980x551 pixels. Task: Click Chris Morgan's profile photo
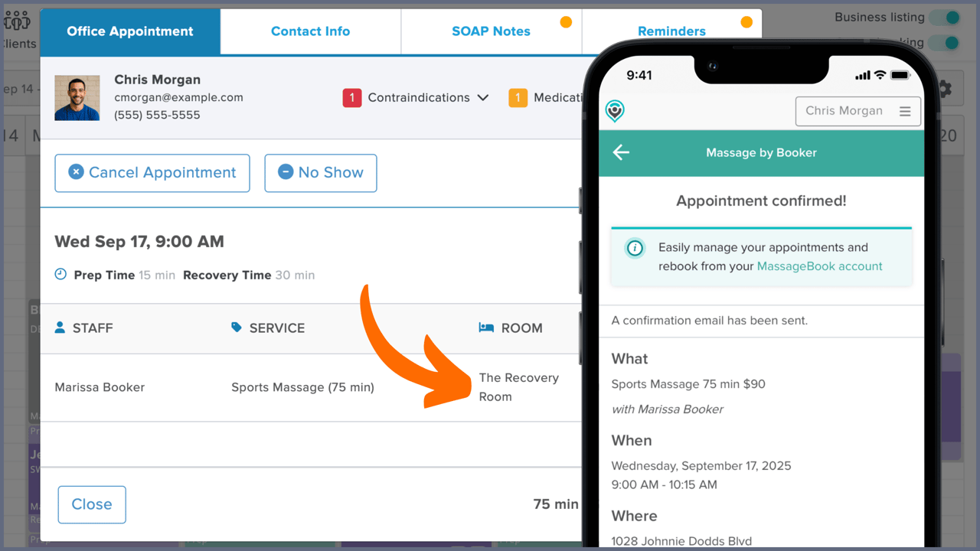[77, 97]
